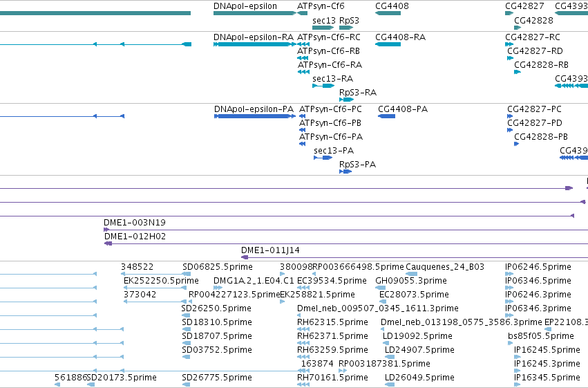Viewport: 588px width, 388px height.
Task: Select transcript ATPsyn-Cf6-RB
Action: pos(302,58)
